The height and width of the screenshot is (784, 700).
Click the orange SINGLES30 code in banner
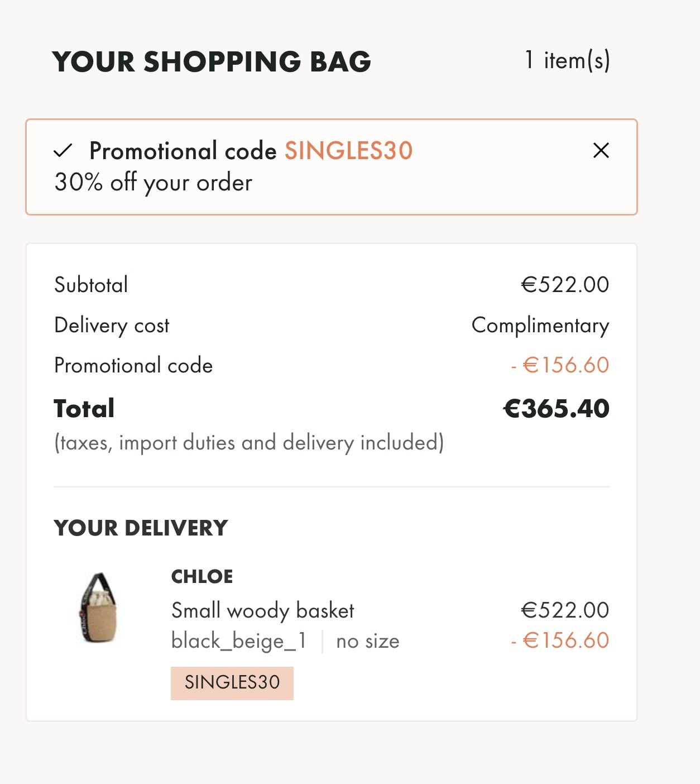coord(348,151)
